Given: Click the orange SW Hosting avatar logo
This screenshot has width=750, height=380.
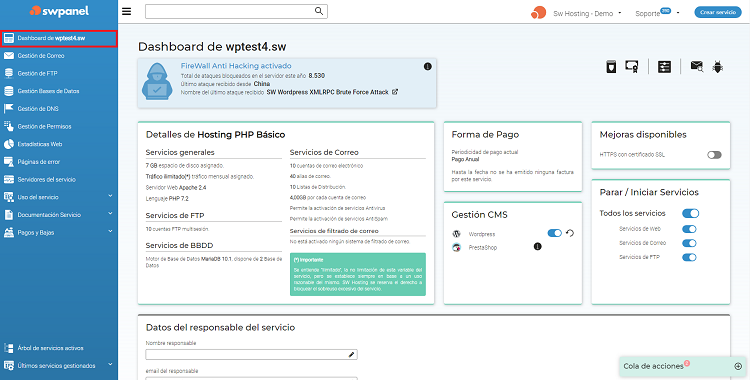Looking at the screenshot, I should coord(538,13).
